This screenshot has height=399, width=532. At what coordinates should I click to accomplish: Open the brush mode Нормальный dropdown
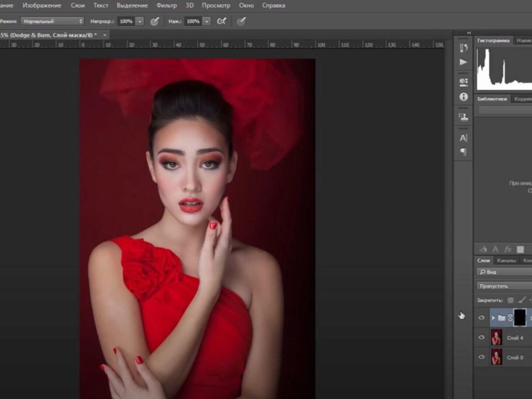point(52,21)
